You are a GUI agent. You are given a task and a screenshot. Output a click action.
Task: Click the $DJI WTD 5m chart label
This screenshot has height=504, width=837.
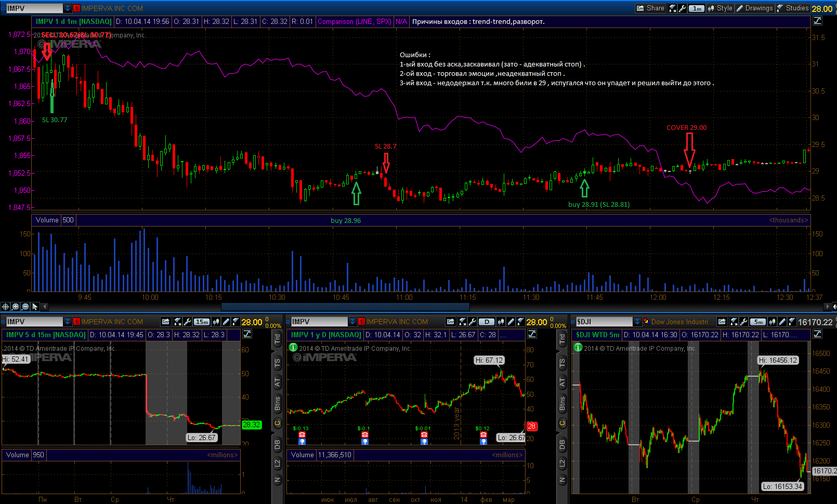pyautogui.click(x=598, y=335)
